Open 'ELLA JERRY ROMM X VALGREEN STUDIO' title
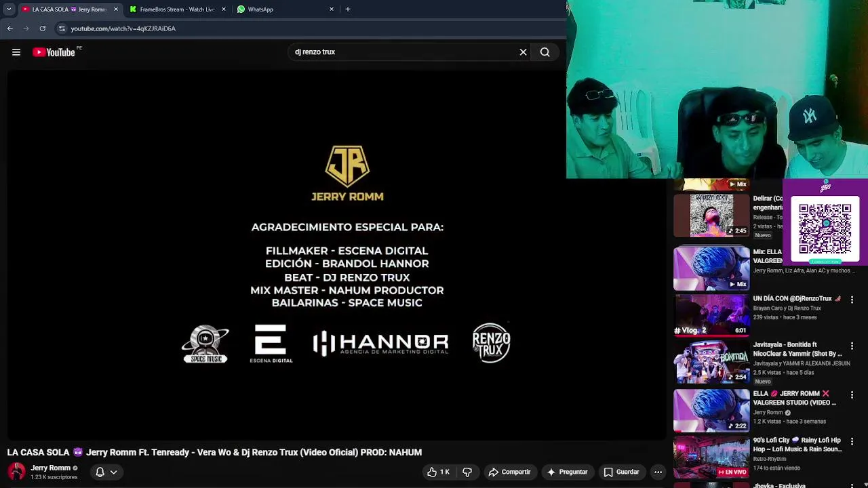 click(x=794, y=398)
